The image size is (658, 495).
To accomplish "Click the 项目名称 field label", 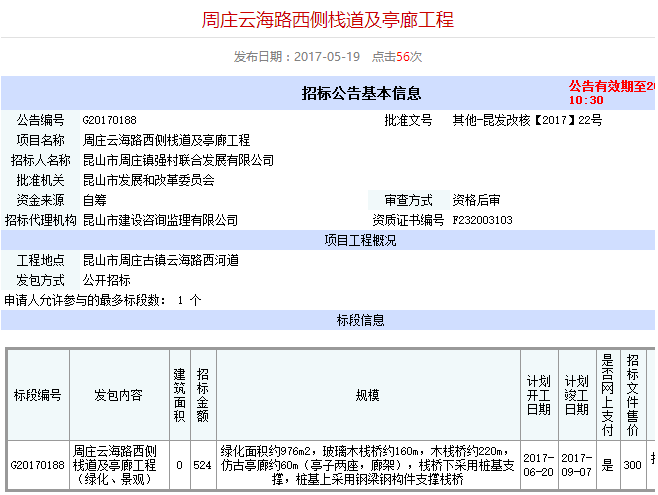I will coord(40,140).
